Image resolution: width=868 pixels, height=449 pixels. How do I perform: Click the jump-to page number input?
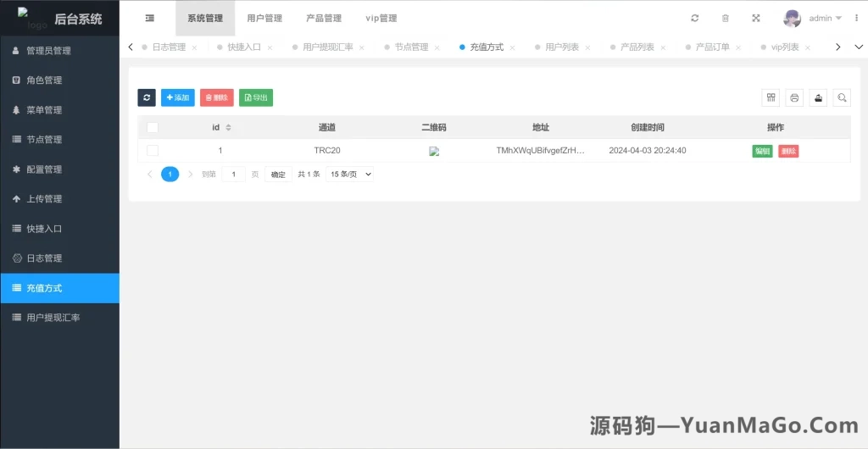pos(234,175)
